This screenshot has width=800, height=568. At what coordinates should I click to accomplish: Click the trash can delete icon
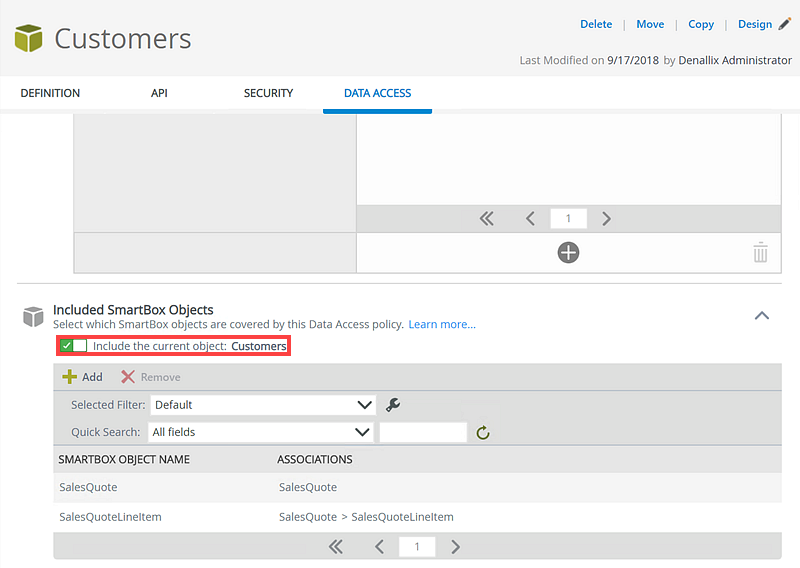point(760,253)
